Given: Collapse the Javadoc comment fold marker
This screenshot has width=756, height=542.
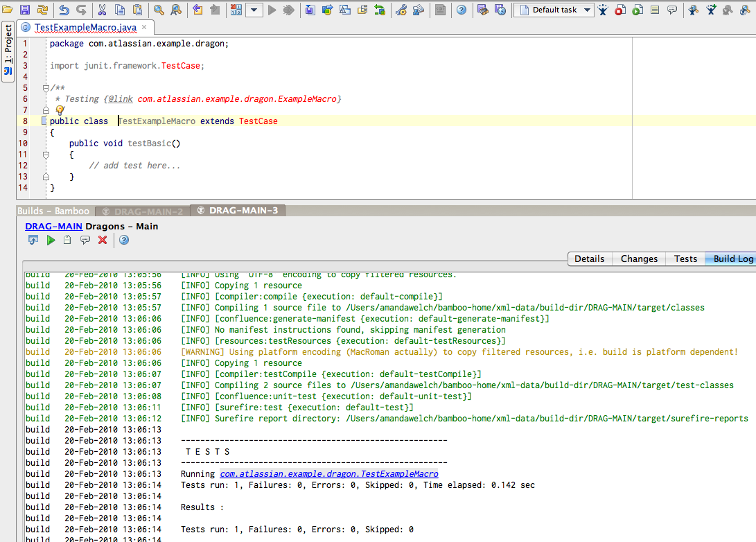Looking at the screenshot, I should click(46, 88).
